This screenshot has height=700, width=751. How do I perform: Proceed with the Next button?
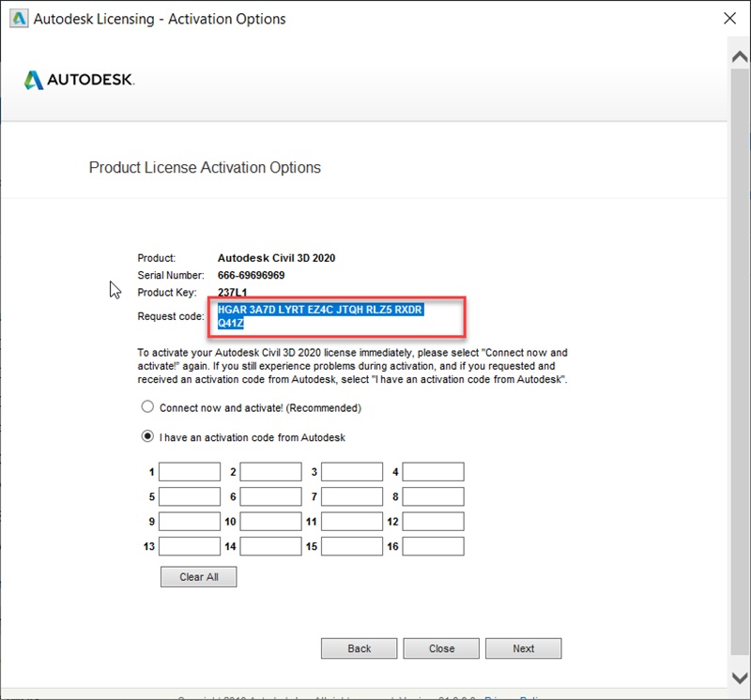click(x=524, y=648)
